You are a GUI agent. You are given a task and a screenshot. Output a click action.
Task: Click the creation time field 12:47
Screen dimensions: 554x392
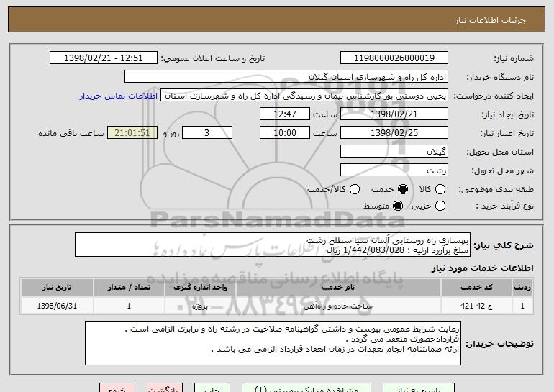tap(285, 114)
